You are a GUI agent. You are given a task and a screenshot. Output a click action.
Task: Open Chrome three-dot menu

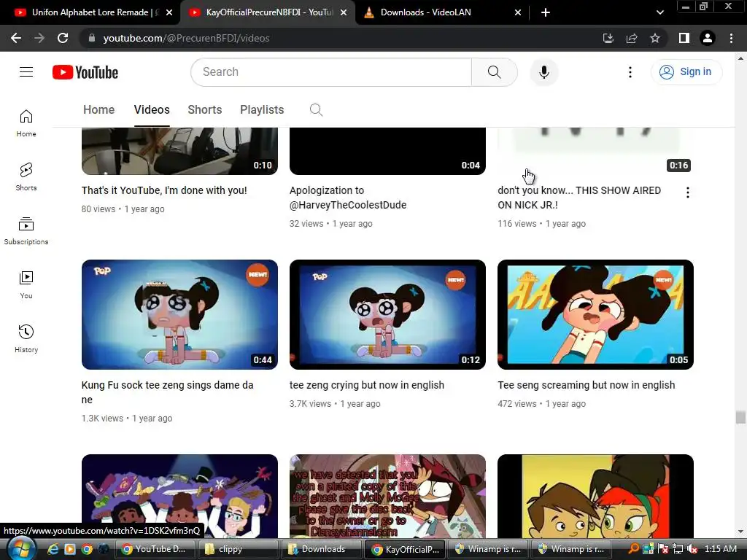[731, 38]
